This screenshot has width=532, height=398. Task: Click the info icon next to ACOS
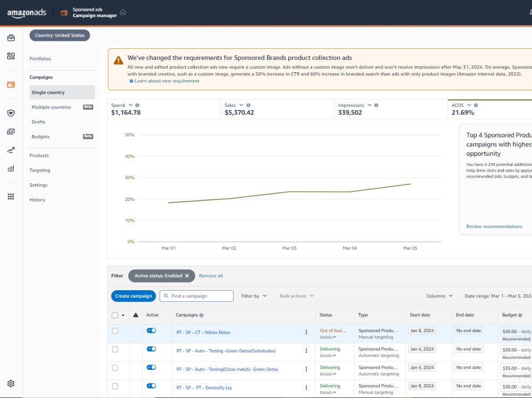[x=476, y=105]
